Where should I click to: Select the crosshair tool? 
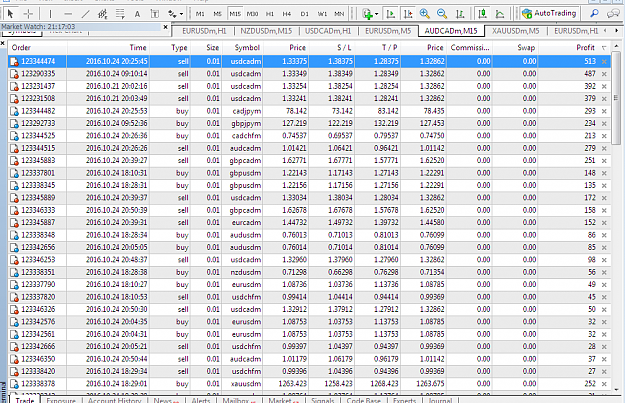pyautogui.click(x=28, y=14)
